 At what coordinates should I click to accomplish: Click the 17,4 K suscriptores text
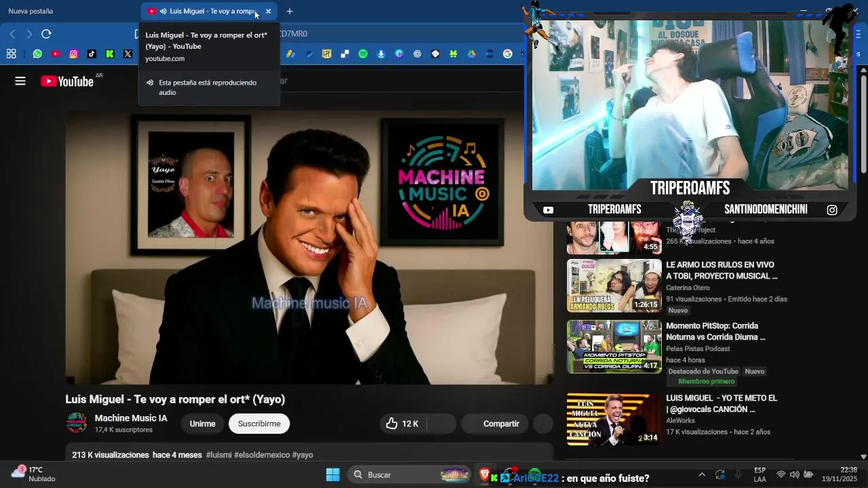[123, 430]
